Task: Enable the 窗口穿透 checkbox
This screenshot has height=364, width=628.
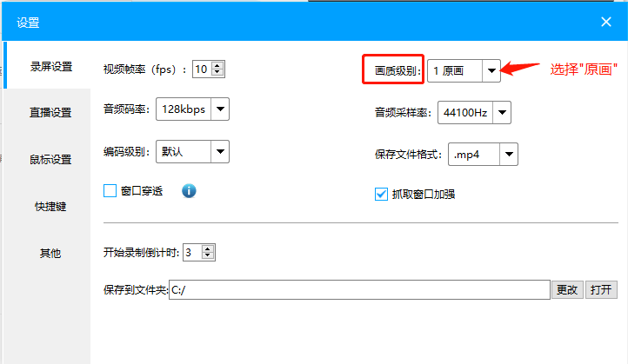Action: (110, 191)
